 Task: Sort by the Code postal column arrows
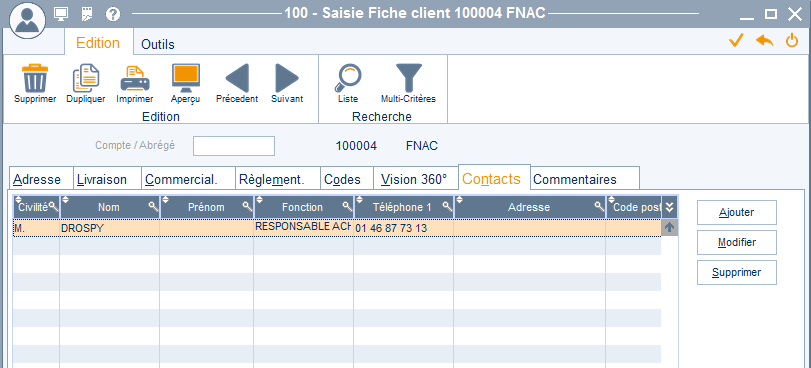(611, 200)
